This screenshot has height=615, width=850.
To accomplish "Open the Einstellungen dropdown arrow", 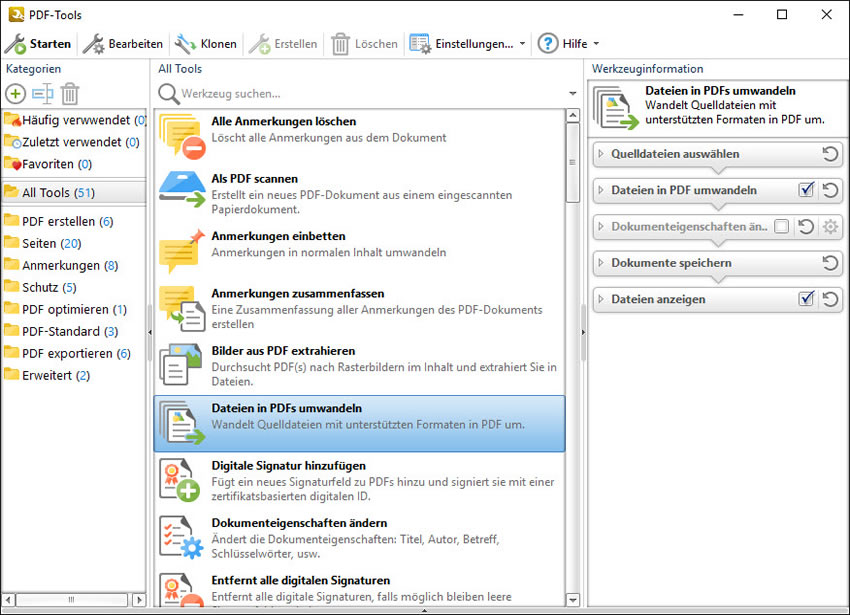I will 523,44.
